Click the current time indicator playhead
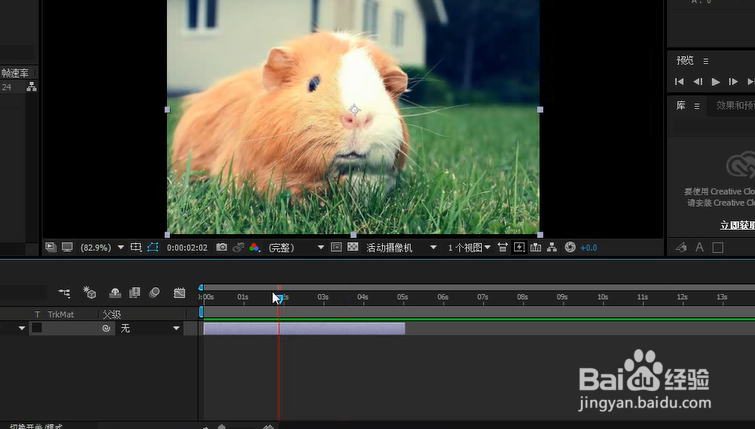 click(x=279, y=298)
